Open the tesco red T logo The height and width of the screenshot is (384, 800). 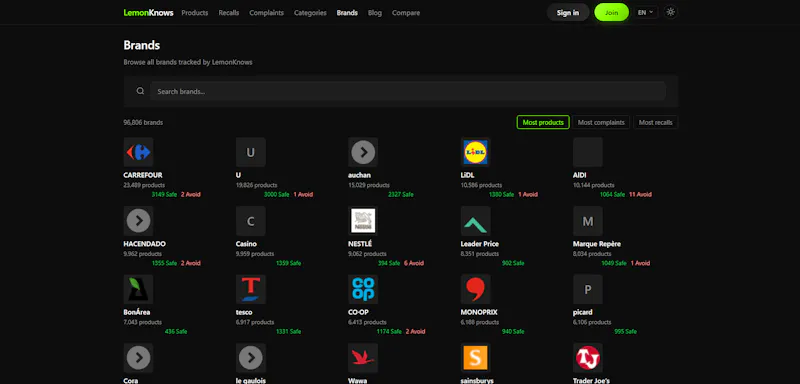[251, 289]
